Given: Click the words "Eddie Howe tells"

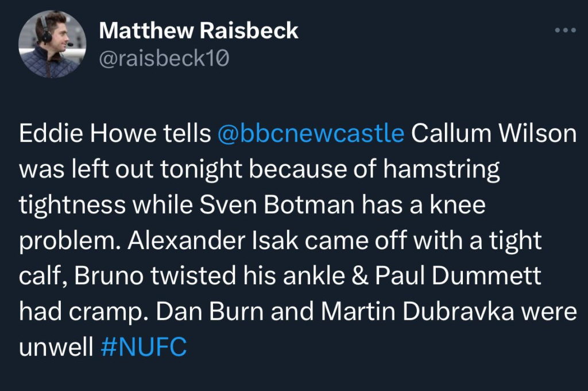Looking at the screenshot, I should [x=115, y=133].
